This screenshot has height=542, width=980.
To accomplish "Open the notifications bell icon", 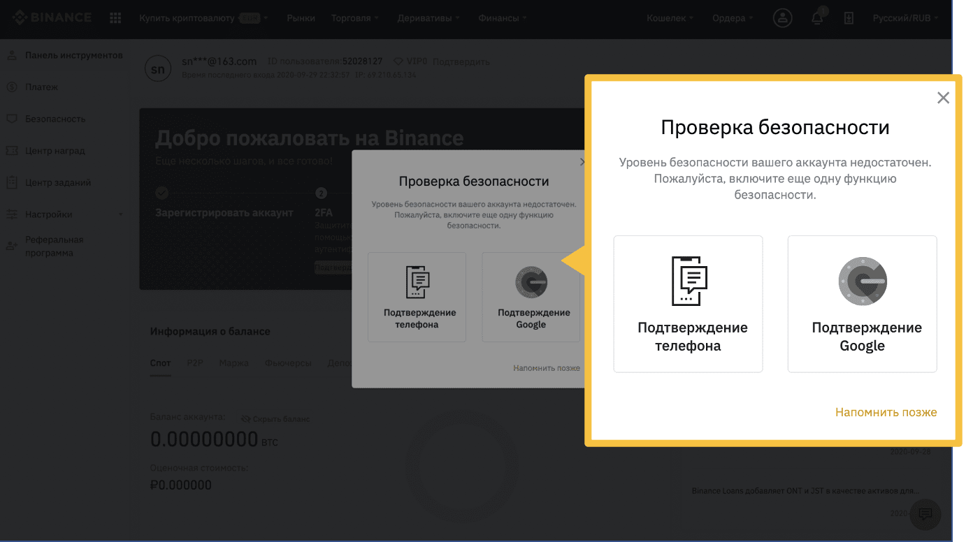I will pyautogui.click(x=817, y=18).
